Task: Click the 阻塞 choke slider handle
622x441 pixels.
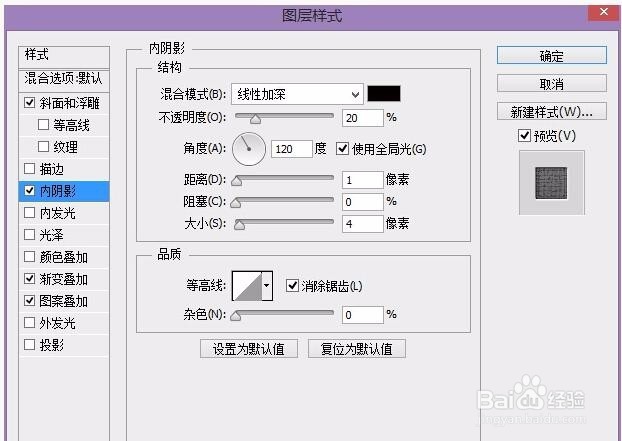Action: [236, 203]
